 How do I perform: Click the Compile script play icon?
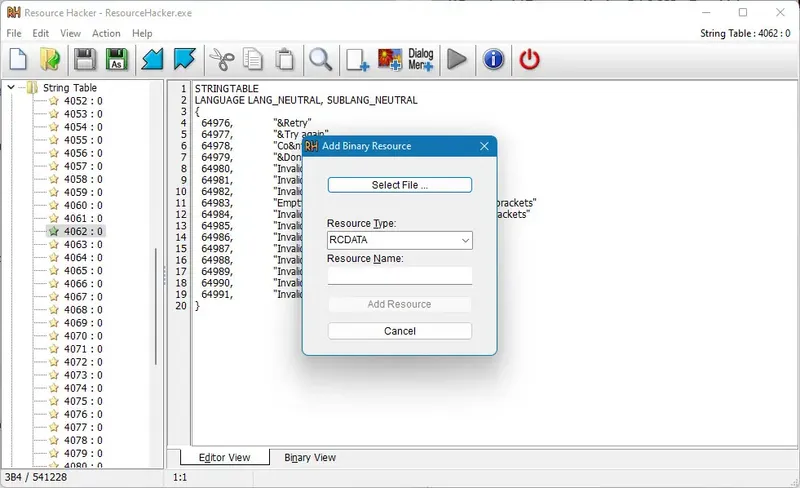click(x=457, y=59)
